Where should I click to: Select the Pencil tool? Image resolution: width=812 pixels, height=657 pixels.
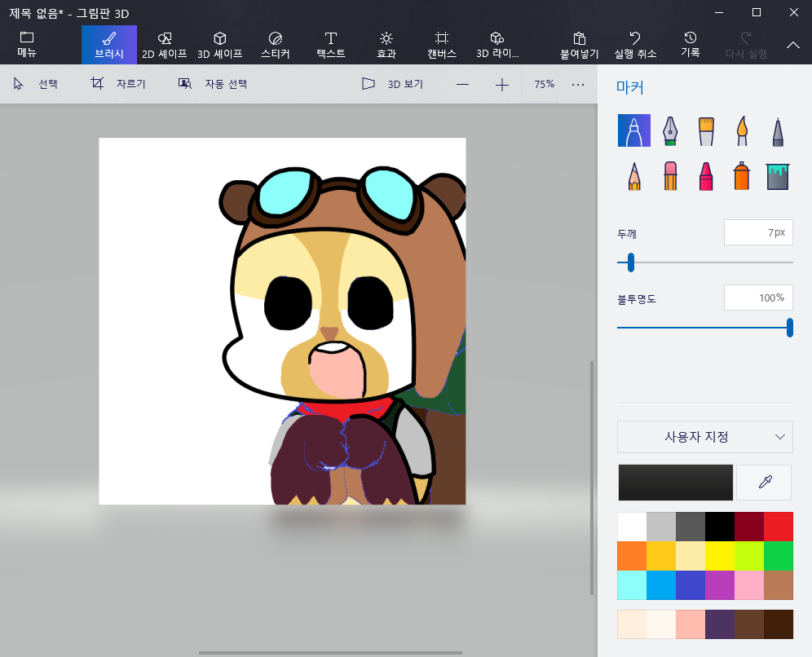[634, 175]
